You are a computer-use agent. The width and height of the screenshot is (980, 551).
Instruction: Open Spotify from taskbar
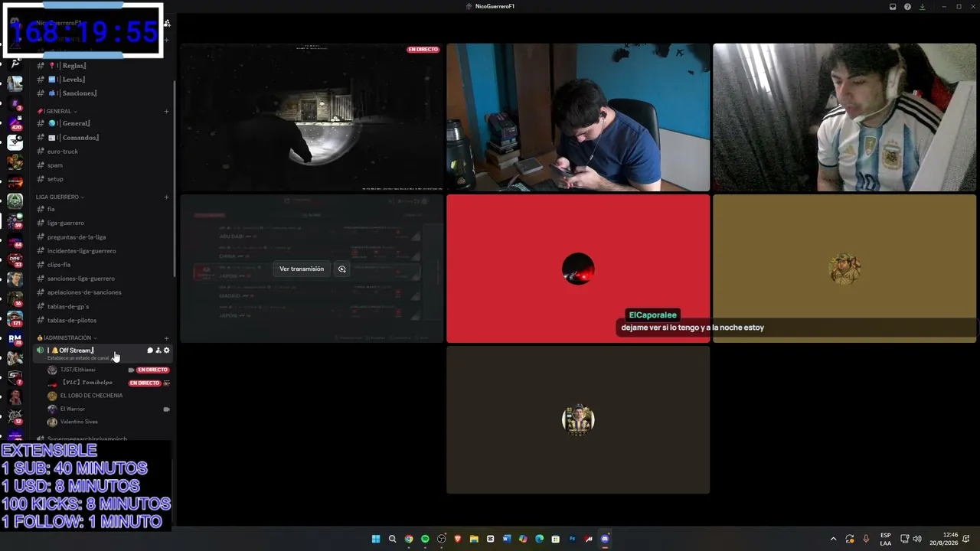[425, 539]
